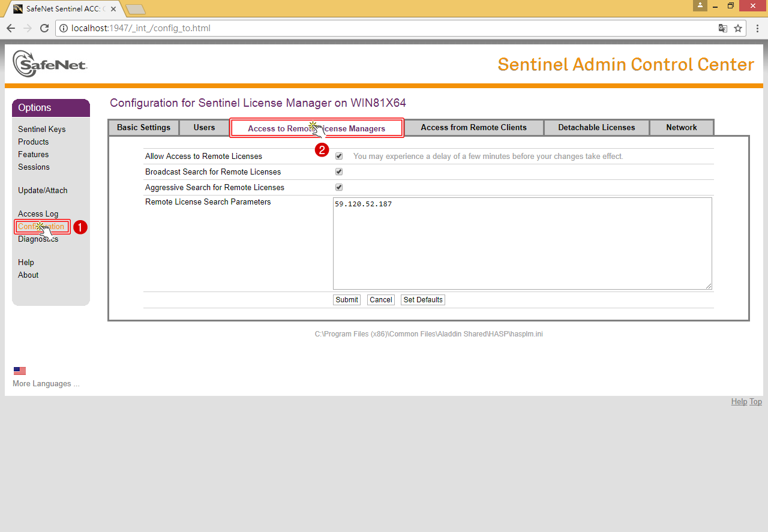Click the SafeNet logo
Viewport: 768px width, 532px height.
(x=50, y=64)
